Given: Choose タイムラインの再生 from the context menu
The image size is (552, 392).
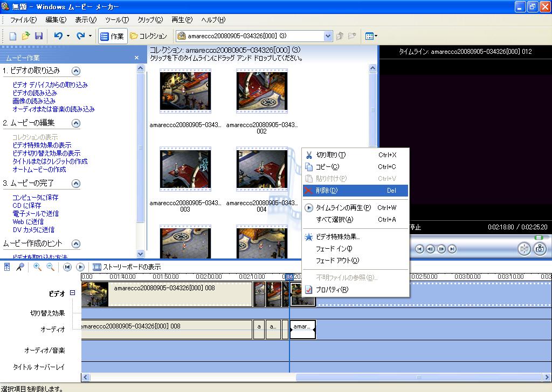Looking at the screenshot, I should pyautogui.click(x=356, y=208).
